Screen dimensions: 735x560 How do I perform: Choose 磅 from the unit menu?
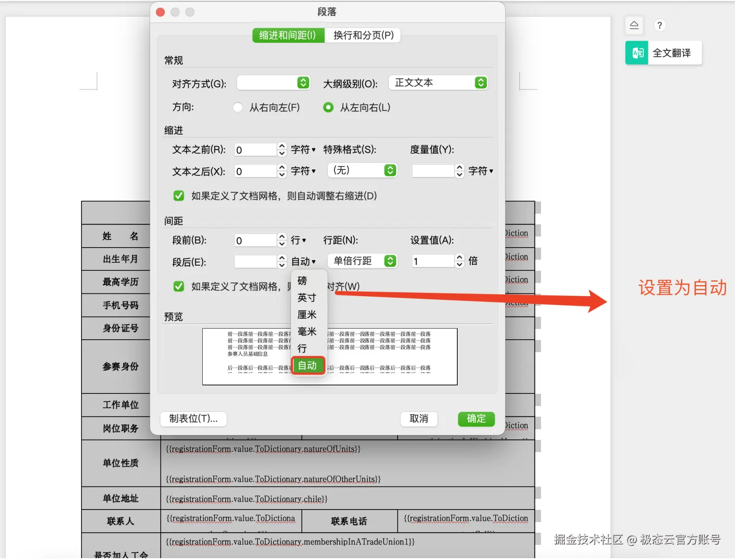(x=309, y=281)
